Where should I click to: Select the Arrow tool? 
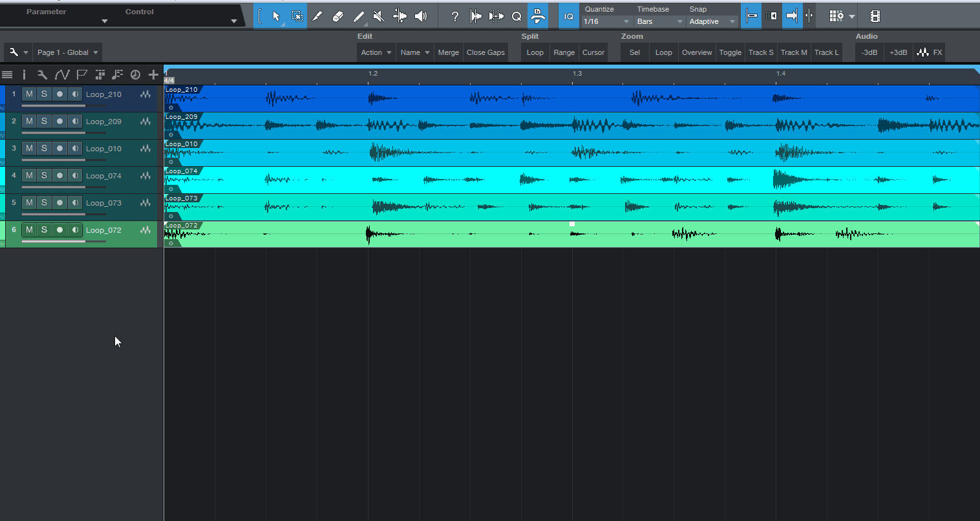[x=276, y=16]
